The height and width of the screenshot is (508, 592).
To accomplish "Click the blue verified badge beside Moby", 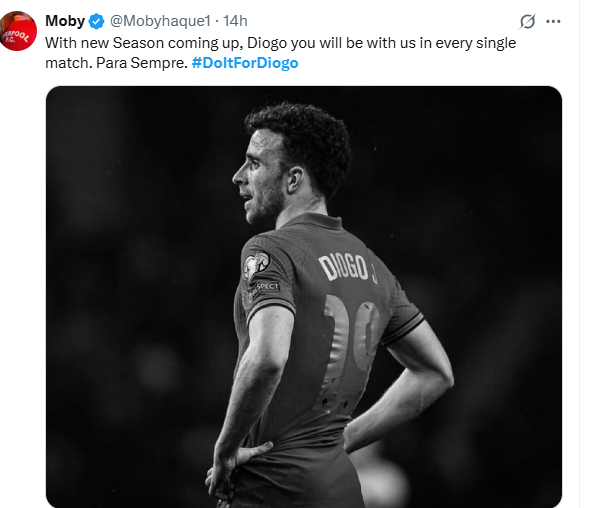I will [x=96, y=21].
